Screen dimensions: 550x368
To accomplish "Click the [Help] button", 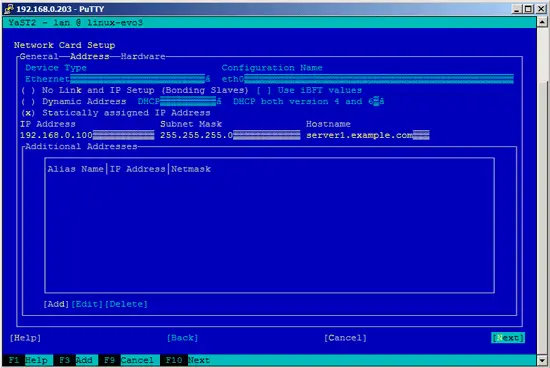I will click(x=25, y=338).
